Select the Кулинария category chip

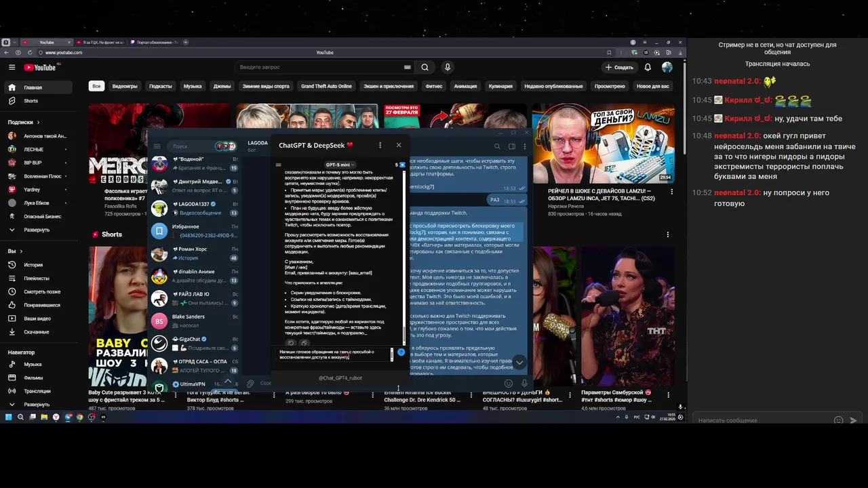click(500, 86)
